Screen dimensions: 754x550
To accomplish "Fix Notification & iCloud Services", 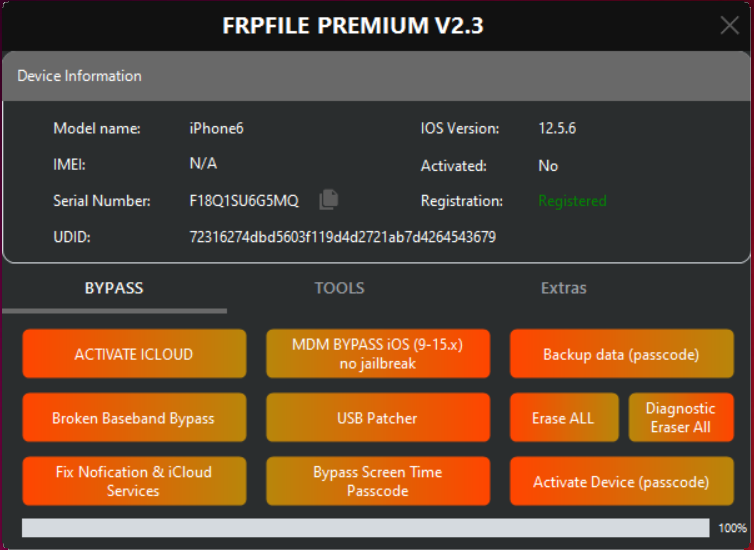I will [134, 481].
